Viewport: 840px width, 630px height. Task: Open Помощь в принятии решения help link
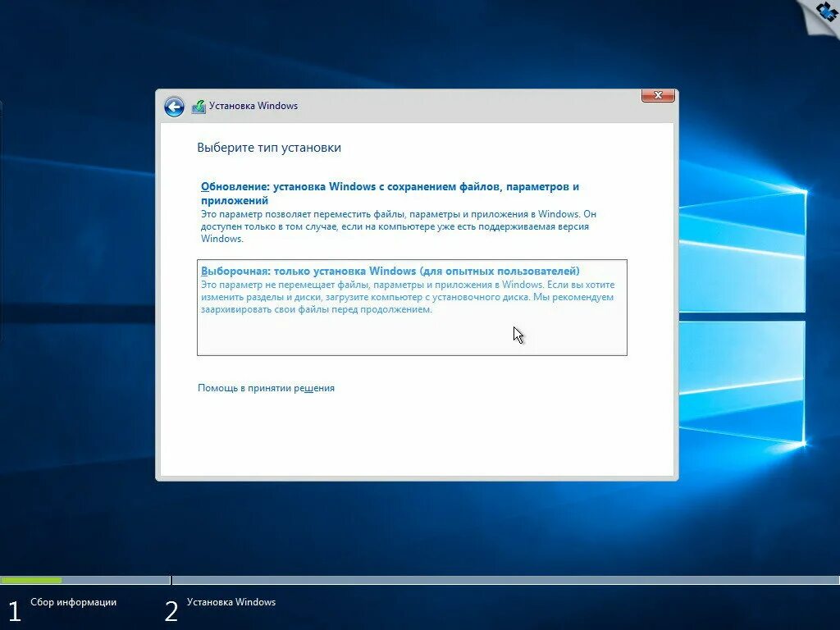point(267,388)
